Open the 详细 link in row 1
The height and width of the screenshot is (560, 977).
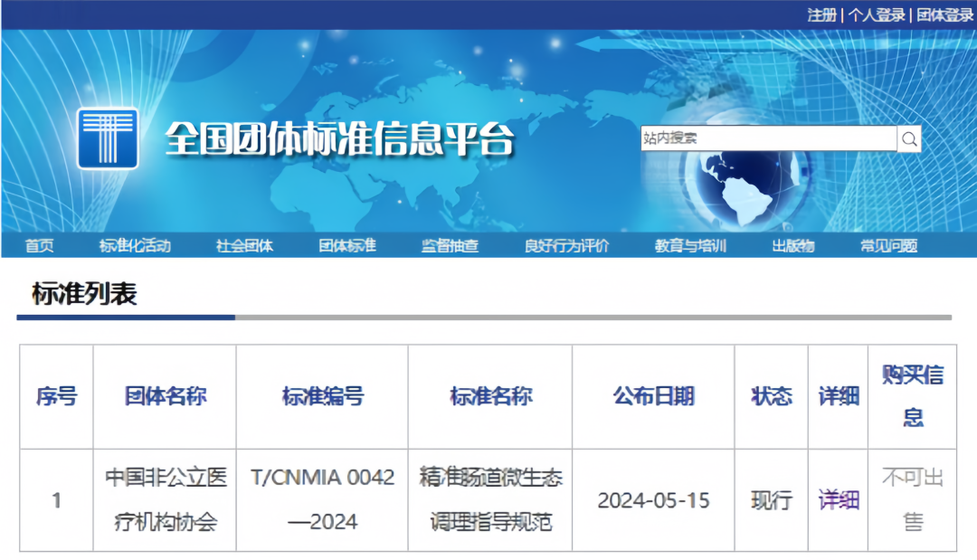pyautogui.click(x=839, y=499)
